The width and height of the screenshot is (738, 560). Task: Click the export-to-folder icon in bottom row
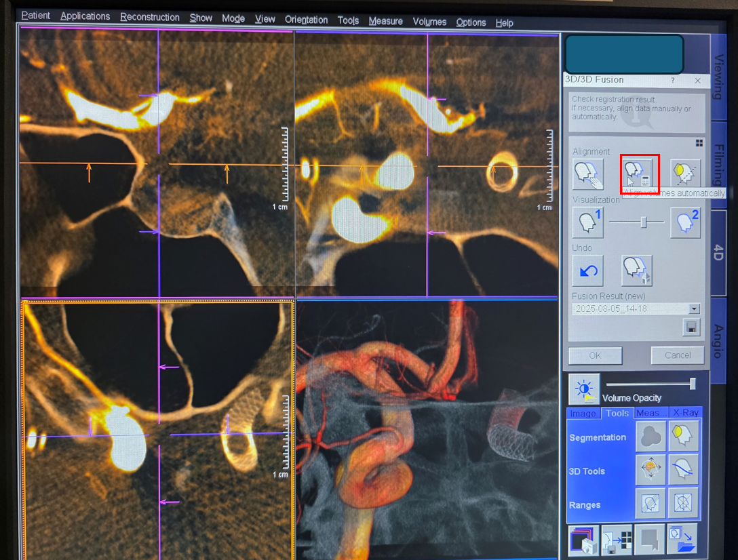coord(682,540)
